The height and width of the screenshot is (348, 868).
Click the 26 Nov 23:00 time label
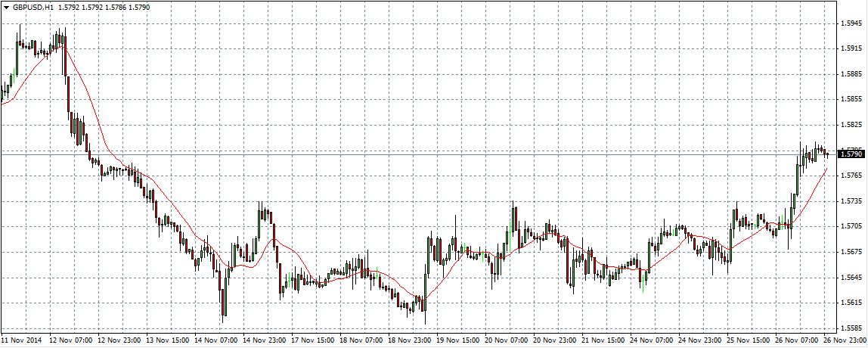click(845, 341)
